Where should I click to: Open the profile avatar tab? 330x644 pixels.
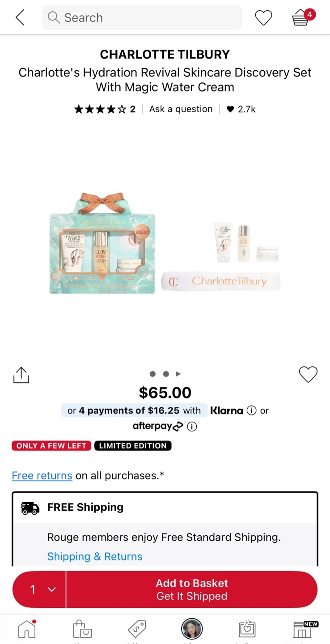(x=192, y=629)
